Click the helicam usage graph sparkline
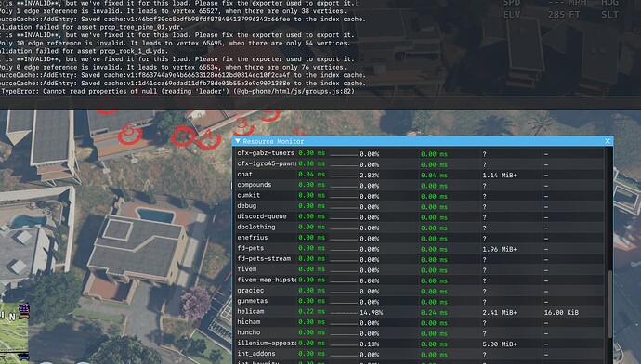The width and height of the screenshot is (641, 364). (x=344, y=313)
